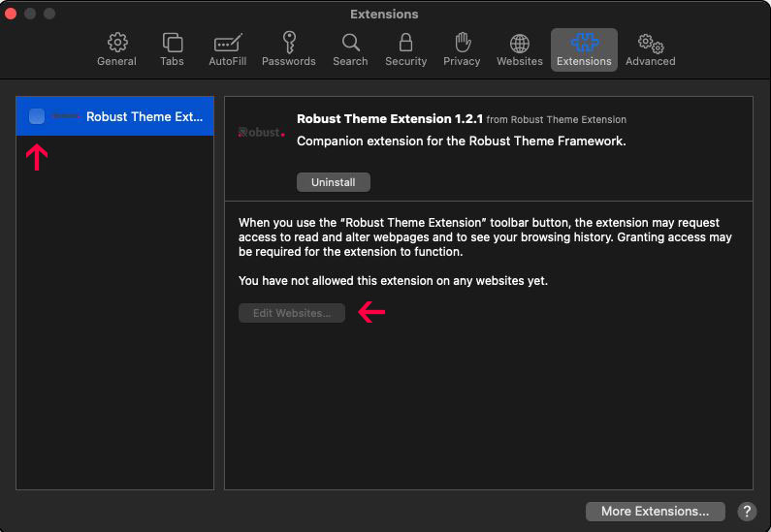Open the Search preferences pane
Viewport: 771px width, 532px height.
[350, 49]
